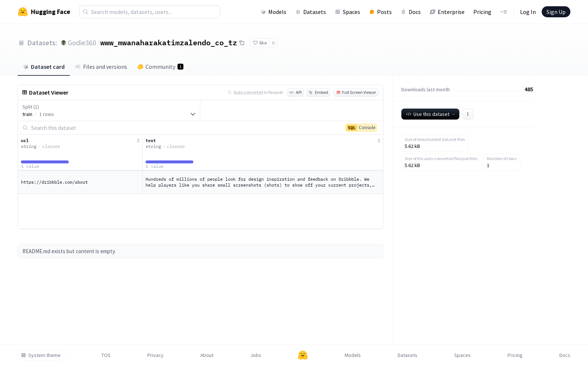Expand the Split train dropdown
The image size is (588, 368).
click(x=109, y=110)
